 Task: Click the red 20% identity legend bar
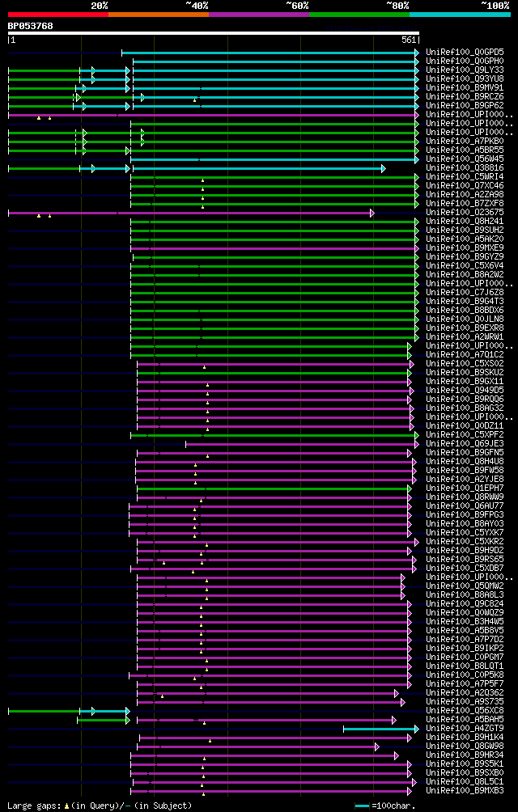coord(58,15)
